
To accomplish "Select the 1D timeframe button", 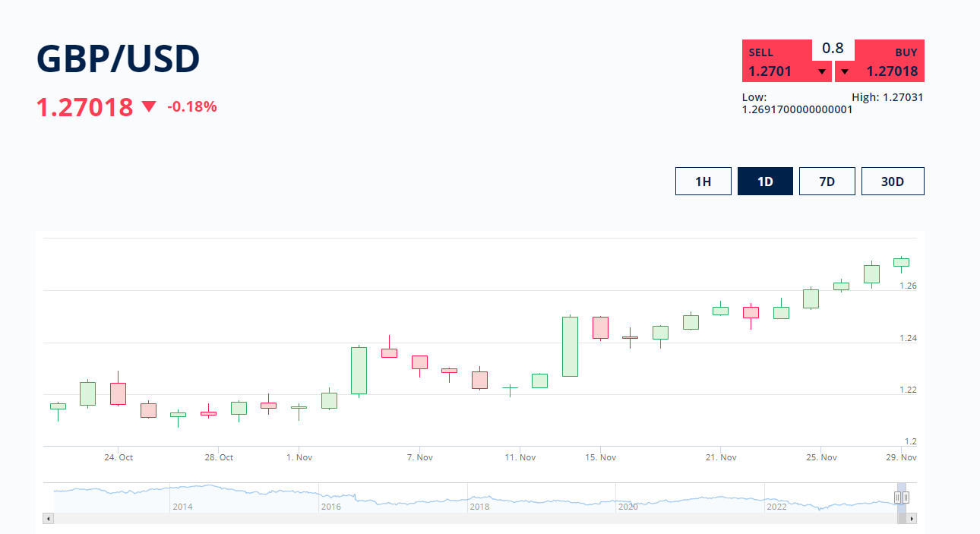I will click(x=765, y=182).
